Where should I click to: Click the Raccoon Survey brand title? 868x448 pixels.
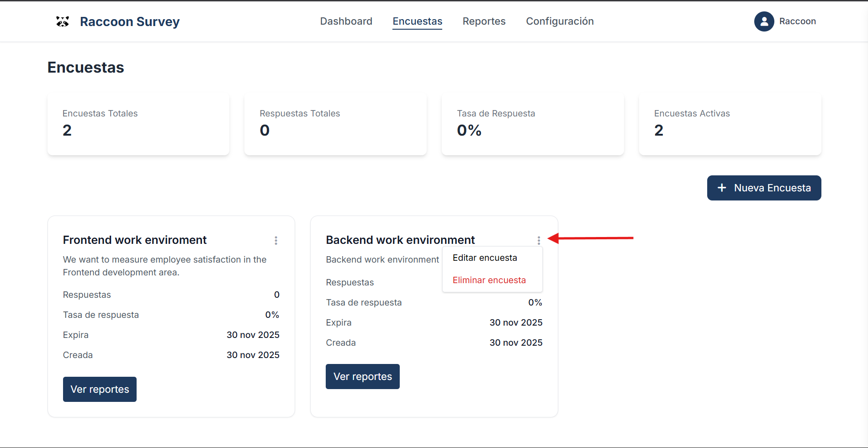(x=130, y=22)
